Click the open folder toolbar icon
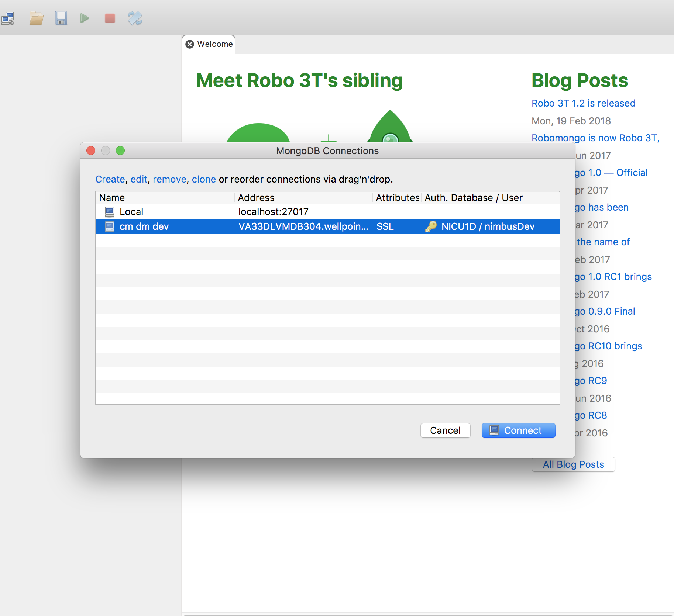The height and width of the screenshot is (616, 674). coord(36,18)
